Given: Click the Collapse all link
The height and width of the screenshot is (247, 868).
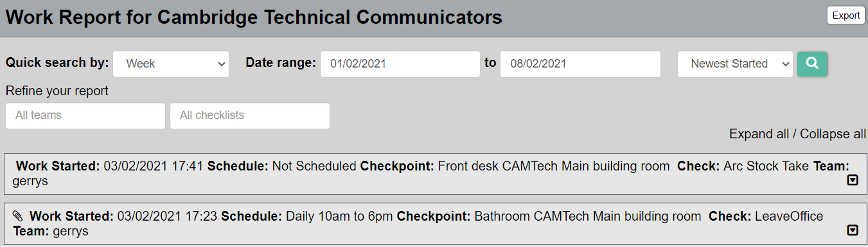Looking at the screenshot, I should 833,134.
